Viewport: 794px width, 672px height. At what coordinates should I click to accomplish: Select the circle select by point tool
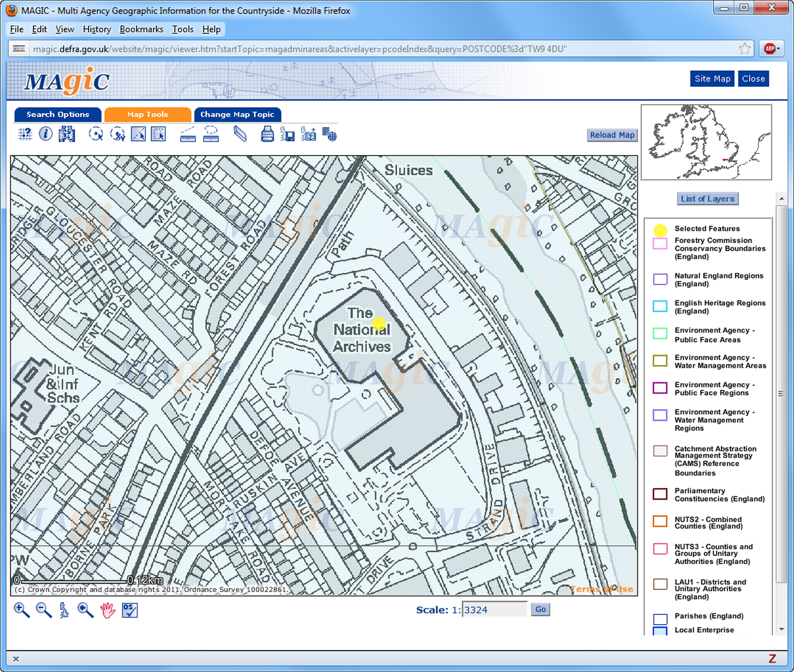click(96, 134)
